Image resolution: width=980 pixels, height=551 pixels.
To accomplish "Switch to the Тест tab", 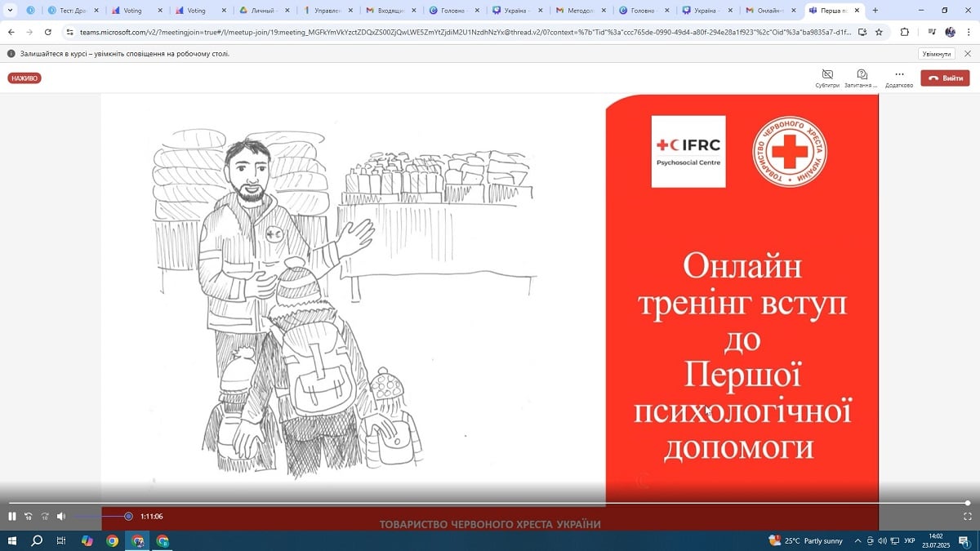I will point(73,11).
